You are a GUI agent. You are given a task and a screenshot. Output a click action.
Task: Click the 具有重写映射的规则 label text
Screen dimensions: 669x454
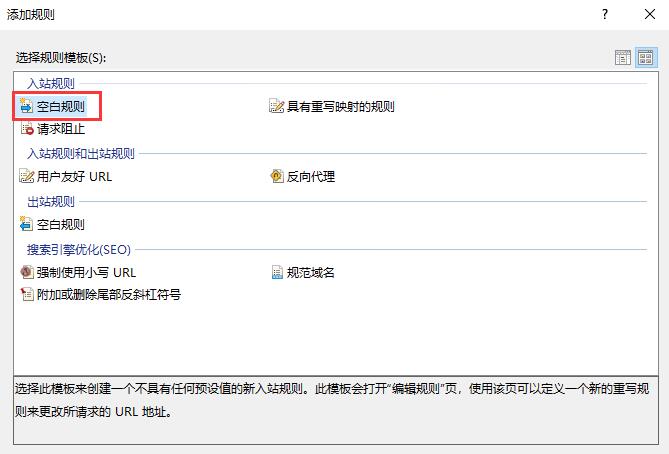pyautogui.click(x=340, y=106)
